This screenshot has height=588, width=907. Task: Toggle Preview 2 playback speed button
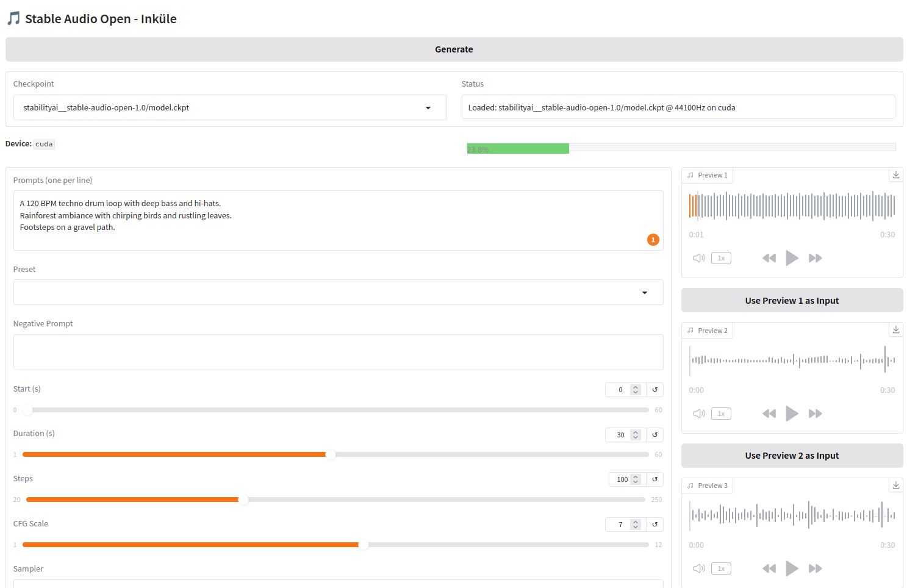pos(721,414)
